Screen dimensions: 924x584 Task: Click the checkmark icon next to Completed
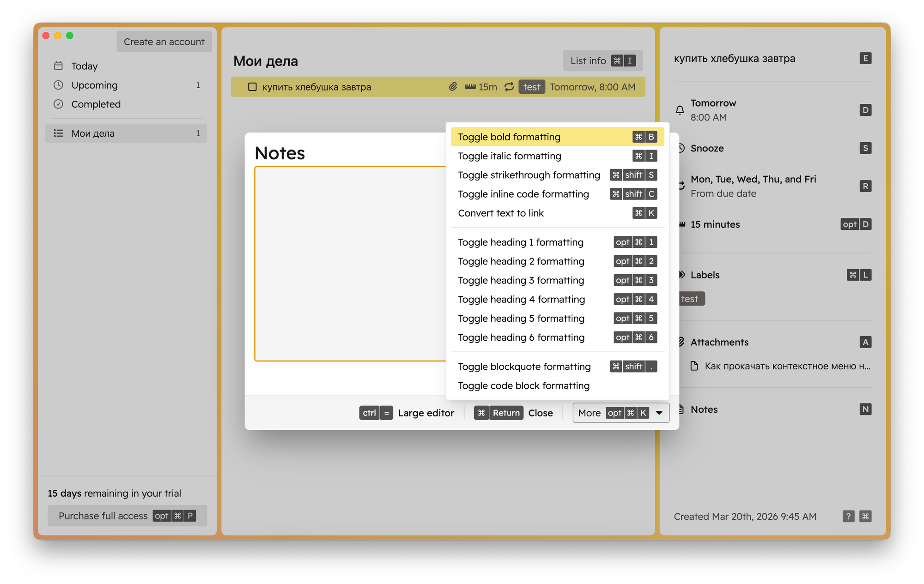[58, 104]
